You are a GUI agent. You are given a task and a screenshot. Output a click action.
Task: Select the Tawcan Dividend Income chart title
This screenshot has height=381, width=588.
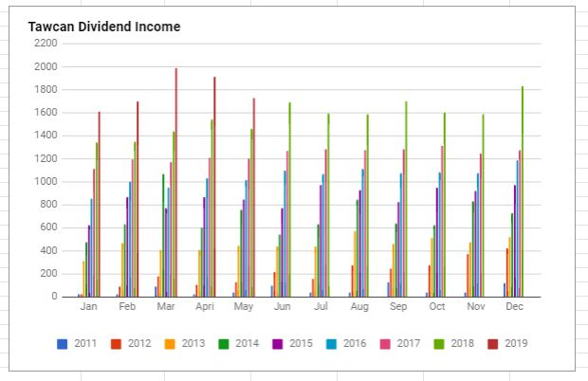[x=104, y=27]
